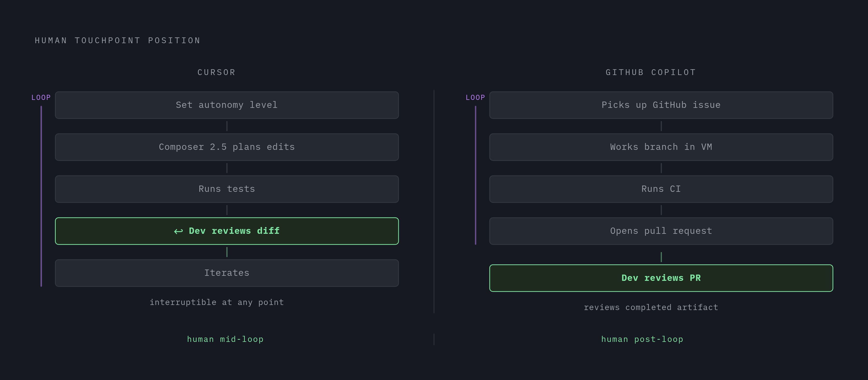
Task: Select the Opens pull request box
Action: coord(661,231)
